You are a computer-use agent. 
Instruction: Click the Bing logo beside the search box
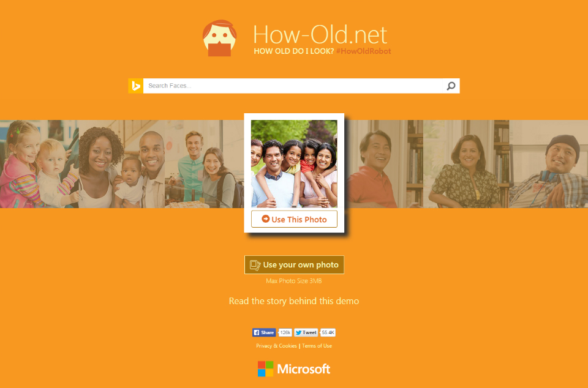coord(136,86)
